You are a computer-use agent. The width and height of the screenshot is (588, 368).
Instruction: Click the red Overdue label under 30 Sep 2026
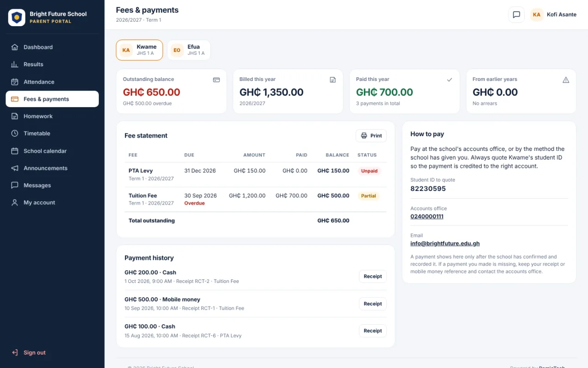coord(194,203)
